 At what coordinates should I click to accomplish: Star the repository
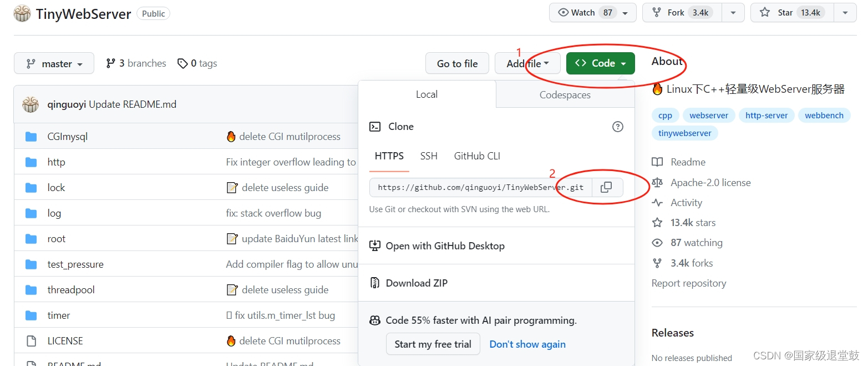792,13
